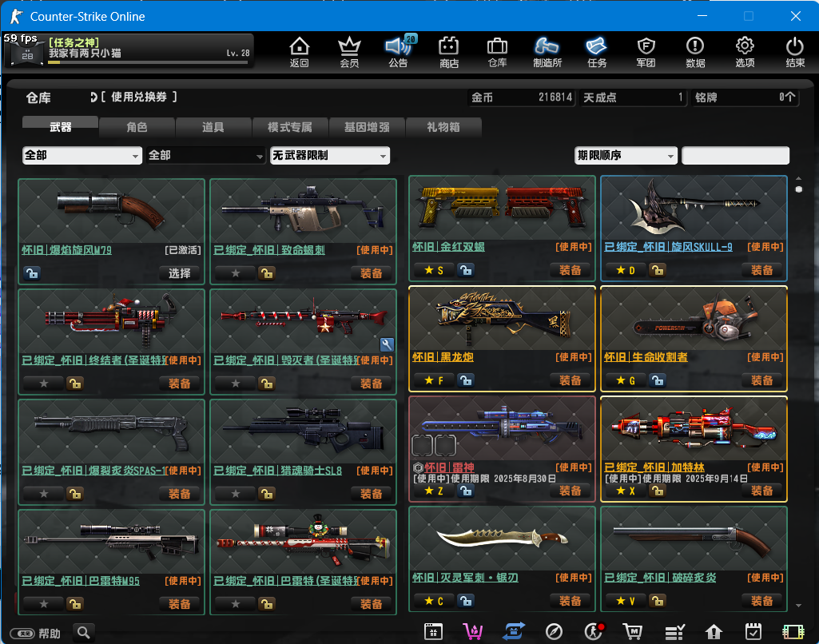
Task: Toggle the favorite star on 致命蝎刺
Action: pyautogui.click(x=236, y=273)
